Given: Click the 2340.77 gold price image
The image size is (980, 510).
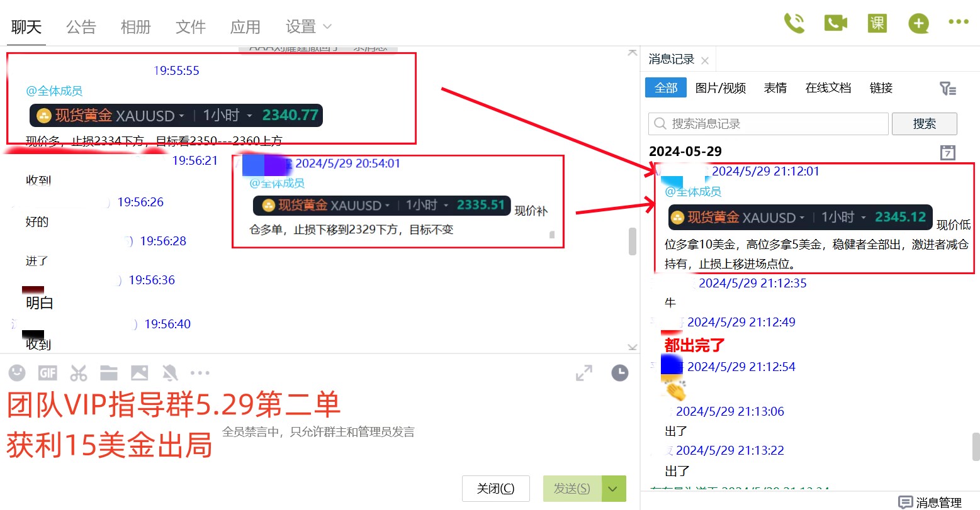Looking at the screenshot, I should point(176,116).
